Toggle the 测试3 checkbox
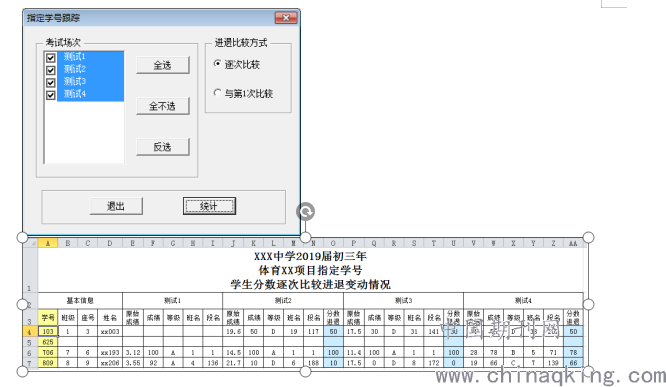666x387 pixels. [x=51, y=82]
